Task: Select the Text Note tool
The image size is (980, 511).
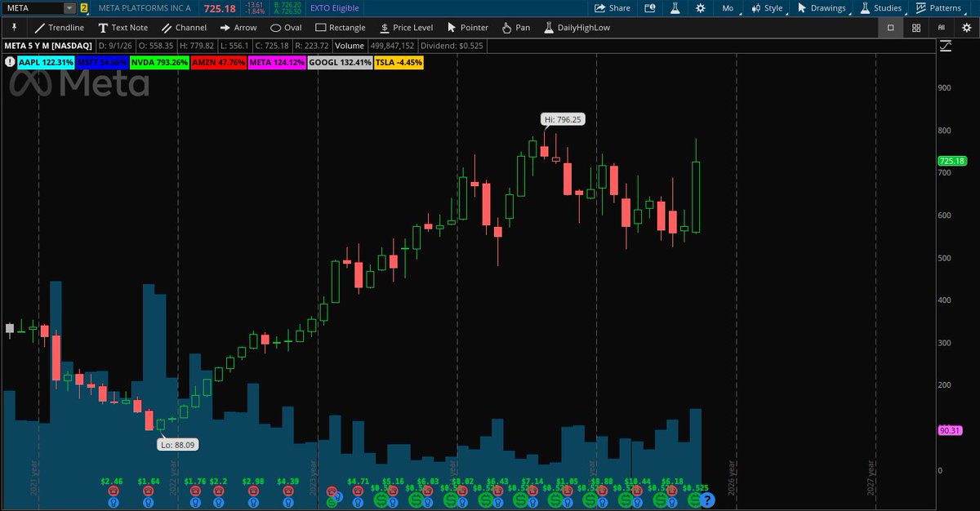Action: [123, 28]
